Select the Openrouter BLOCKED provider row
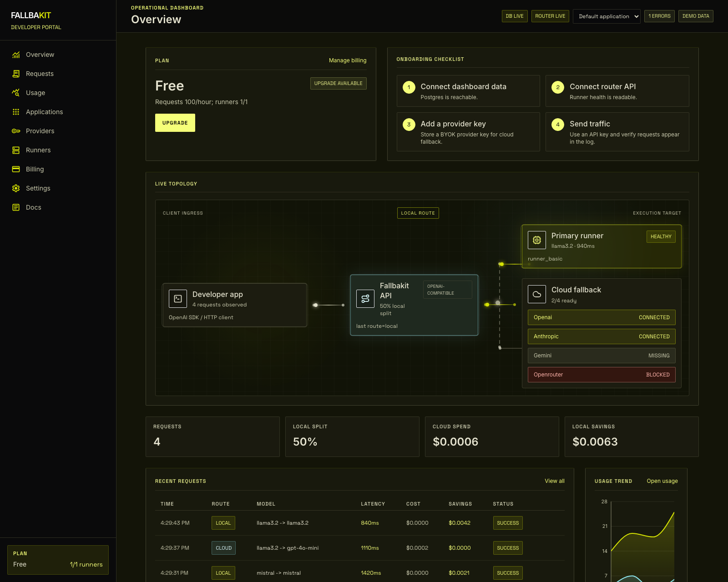This screenshot has height=582, width=728. tap(602, 375)
